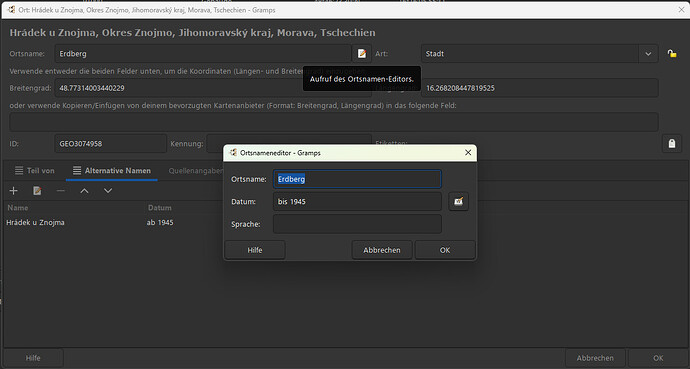The image size is (690, 369).
Task: Switch to the Teil von tab
Action: 34,171
